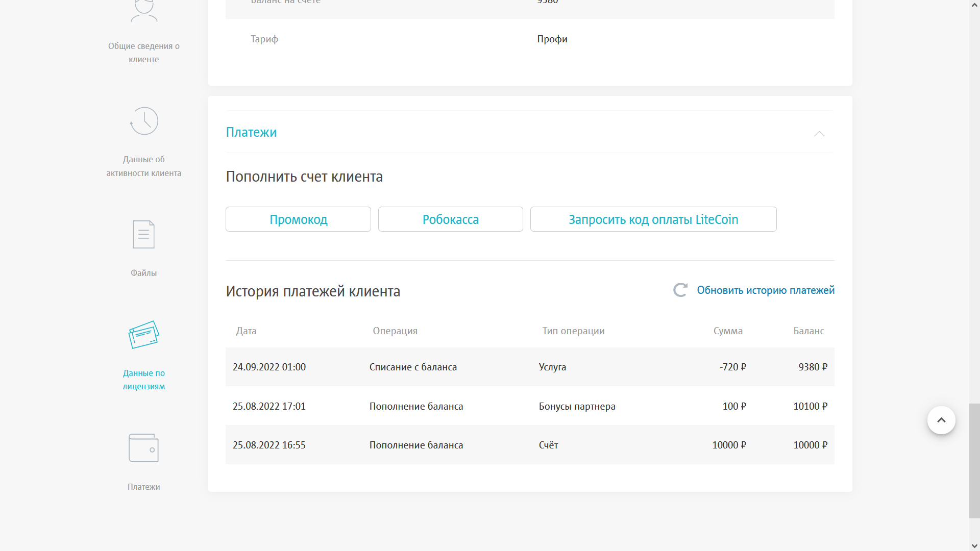Click the Платежи section heading
Viewport: 980px width, 551px height.
click(x=251, y=132)
